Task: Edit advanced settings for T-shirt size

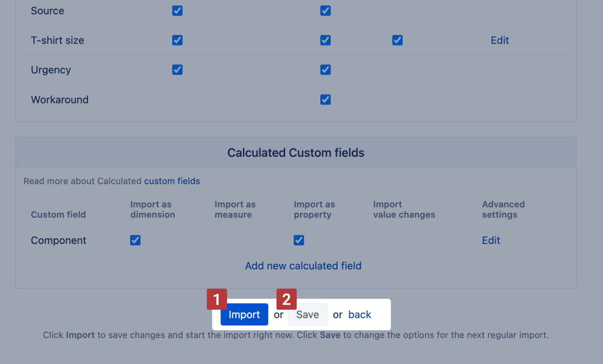Action: [x=500, y=40]
